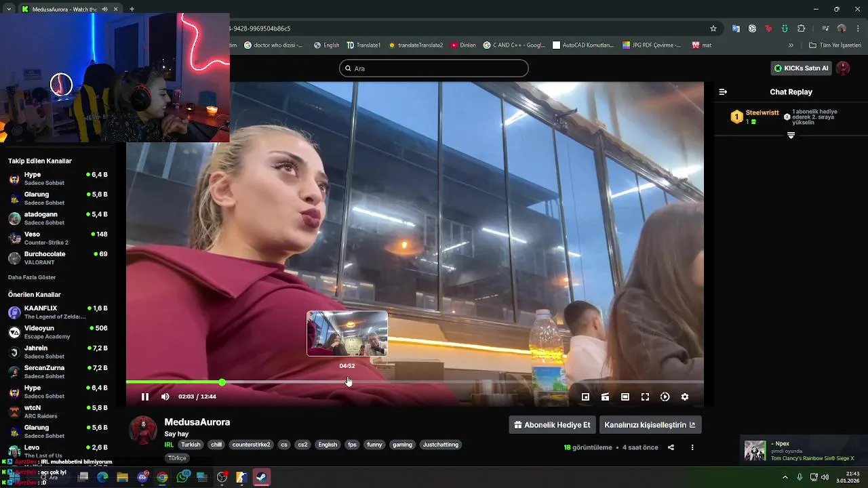The width and height of the screenshot is (868, 488).
Task: Show hidden system tray icons
Action: click(x=785, y=477)
